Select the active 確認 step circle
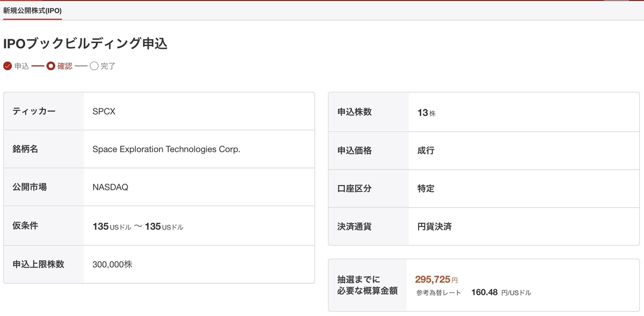This screenshot has height=316, width=644. [51, 66]
